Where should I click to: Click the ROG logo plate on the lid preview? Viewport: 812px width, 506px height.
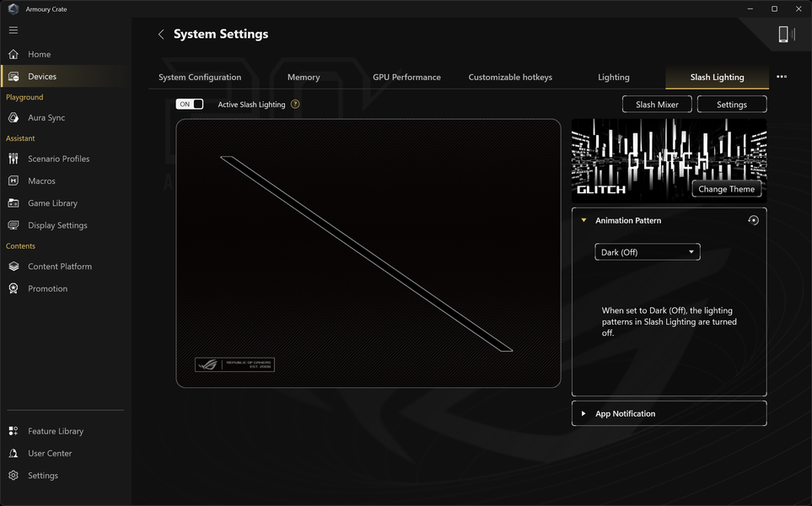tap(234, 364)
